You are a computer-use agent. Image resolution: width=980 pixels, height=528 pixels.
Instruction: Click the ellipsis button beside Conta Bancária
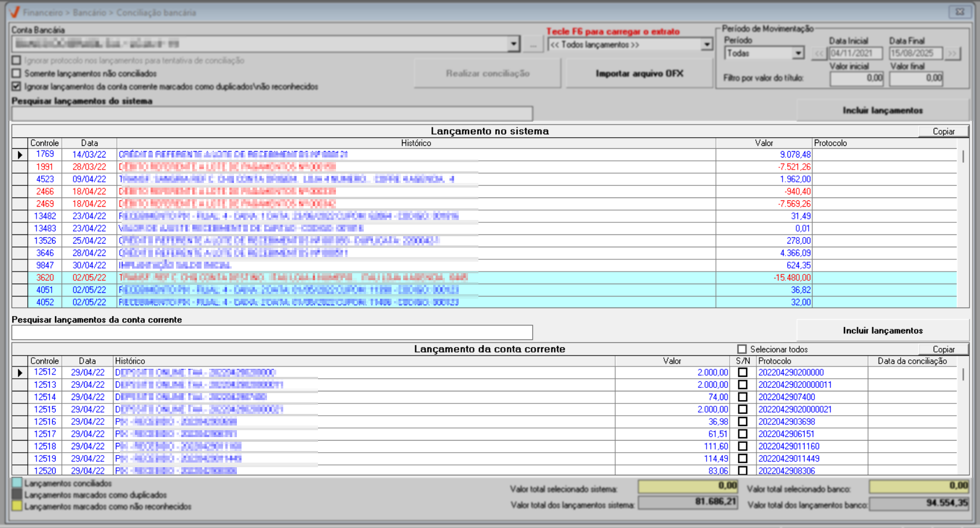coord(533,45)
